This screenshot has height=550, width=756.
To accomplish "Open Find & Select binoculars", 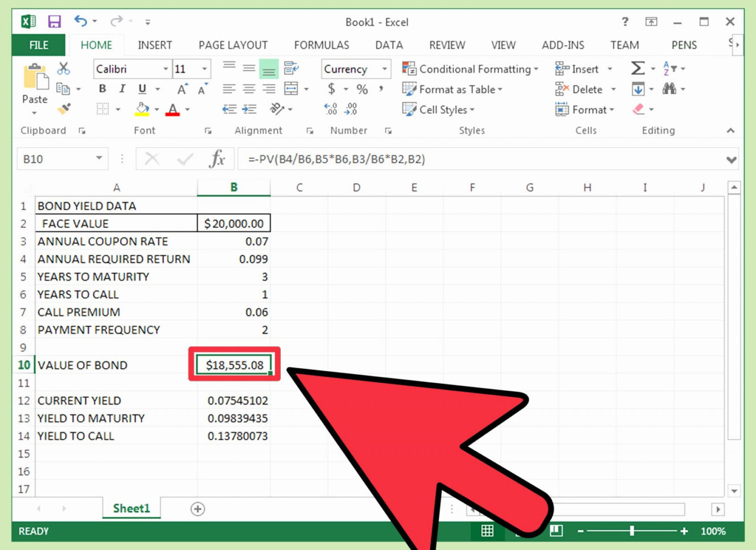I will pyautogui.click(x=669, y=89).
